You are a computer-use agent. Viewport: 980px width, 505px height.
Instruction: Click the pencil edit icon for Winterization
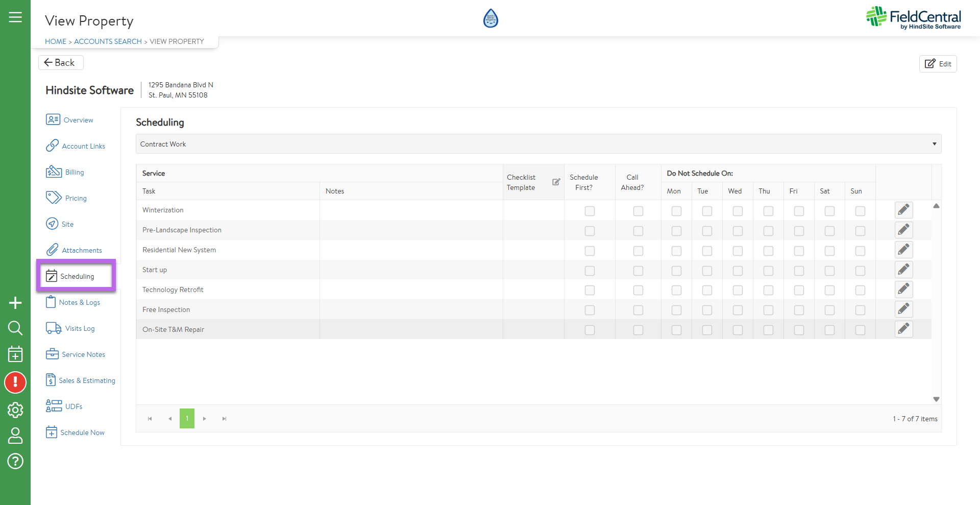click(903, 210)
